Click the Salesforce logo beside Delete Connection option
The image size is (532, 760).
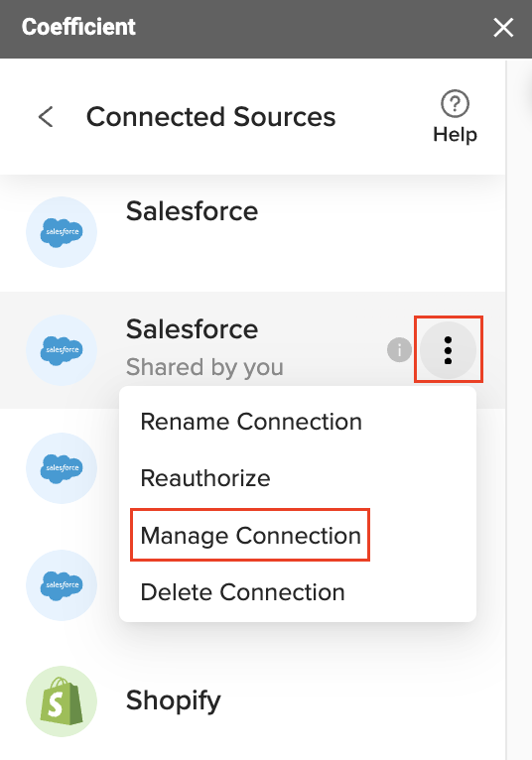pos(62,585)
